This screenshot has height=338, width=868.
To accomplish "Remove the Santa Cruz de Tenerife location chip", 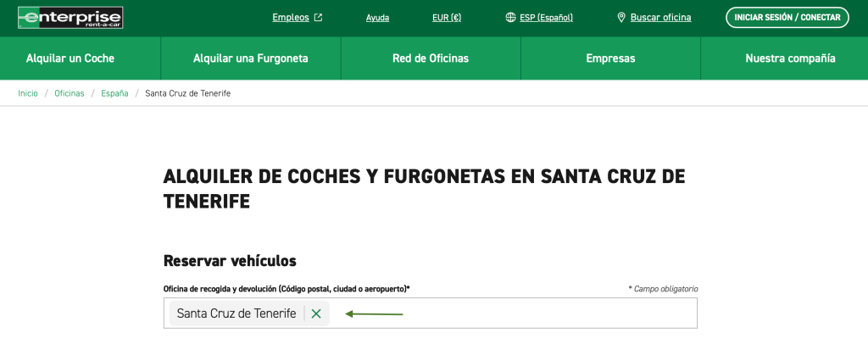I will [316, 313].
